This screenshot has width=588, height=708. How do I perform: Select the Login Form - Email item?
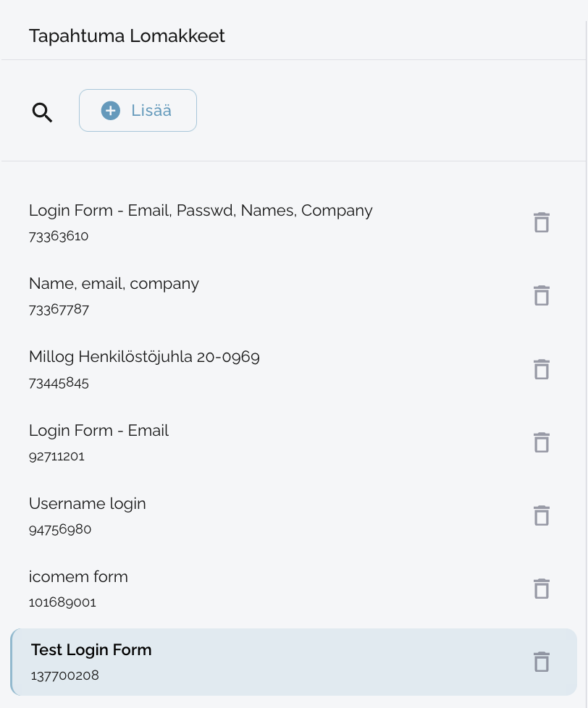(98, 431)
